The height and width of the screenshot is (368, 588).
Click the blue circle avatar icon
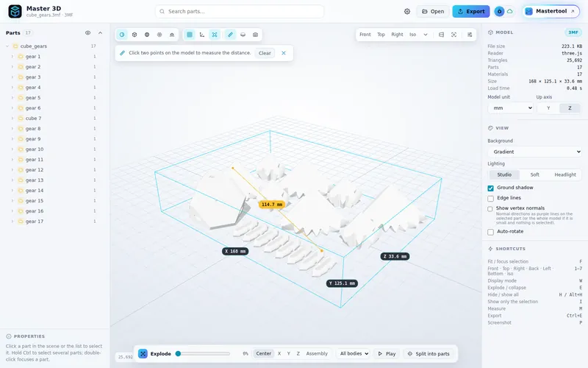499,11
